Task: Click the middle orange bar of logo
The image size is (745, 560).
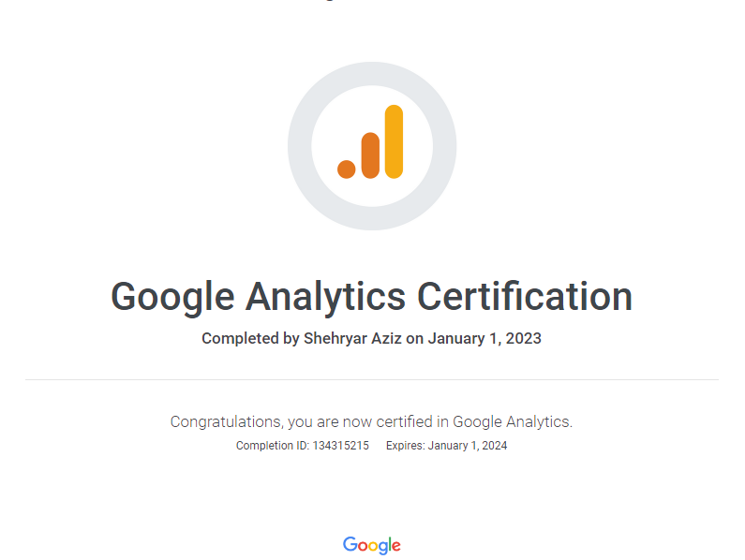Action: (370, 155)
